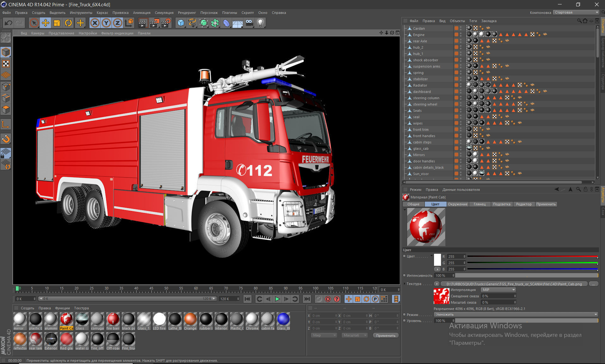
Task: Open the Масштаб dropdown
Action: pos(354,335)
